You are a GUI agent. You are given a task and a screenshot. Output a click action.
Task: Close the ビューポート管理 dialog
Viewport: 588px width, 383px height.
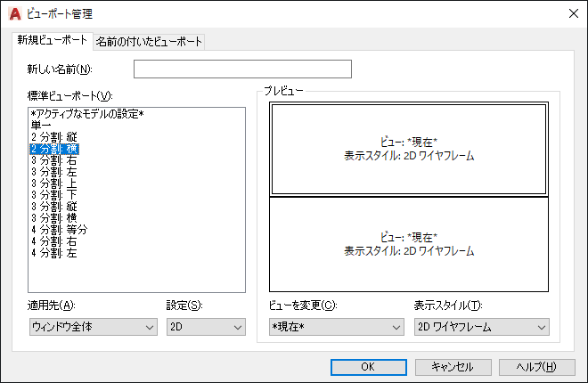tap(574, 14)
